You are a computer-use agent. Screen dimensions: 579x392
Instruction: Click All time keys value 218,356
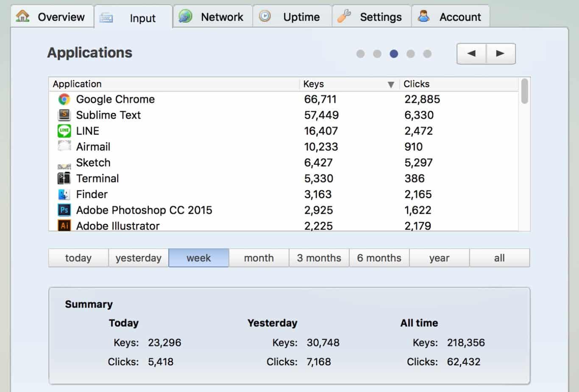coord(466,342)
